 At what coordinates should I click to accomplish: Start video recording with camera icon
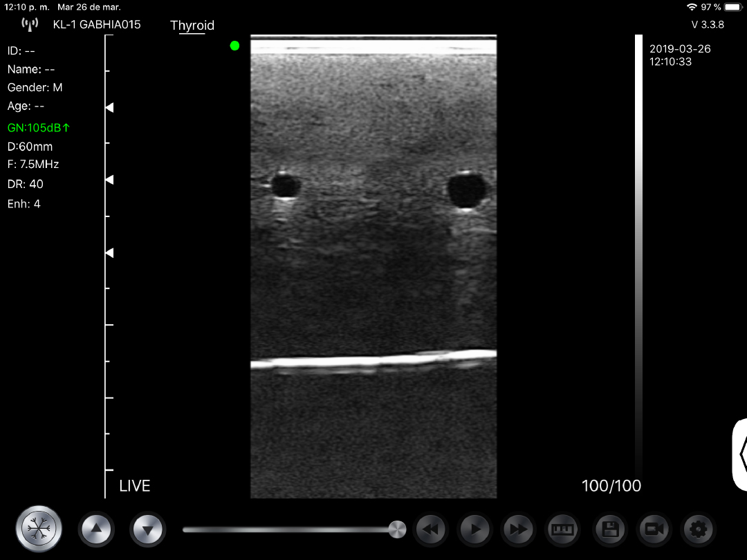(x=654, y=530)
